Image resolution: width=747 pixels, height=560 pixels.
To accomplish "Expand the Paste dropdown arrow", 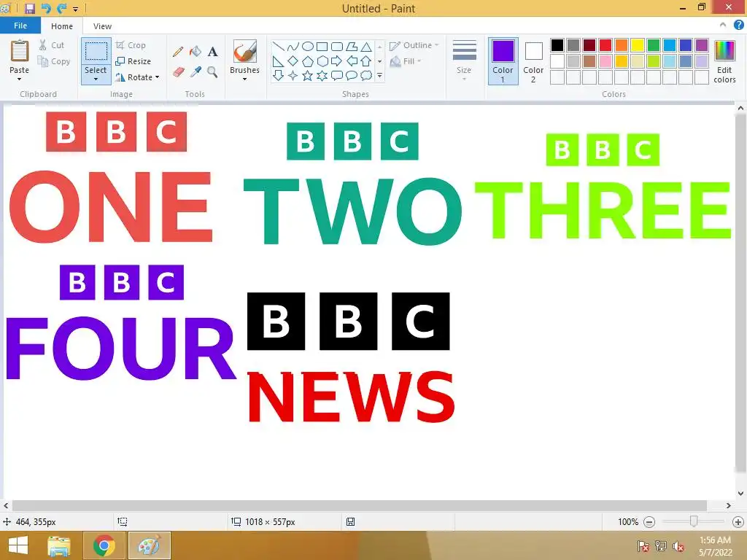I will click(19, 79).
